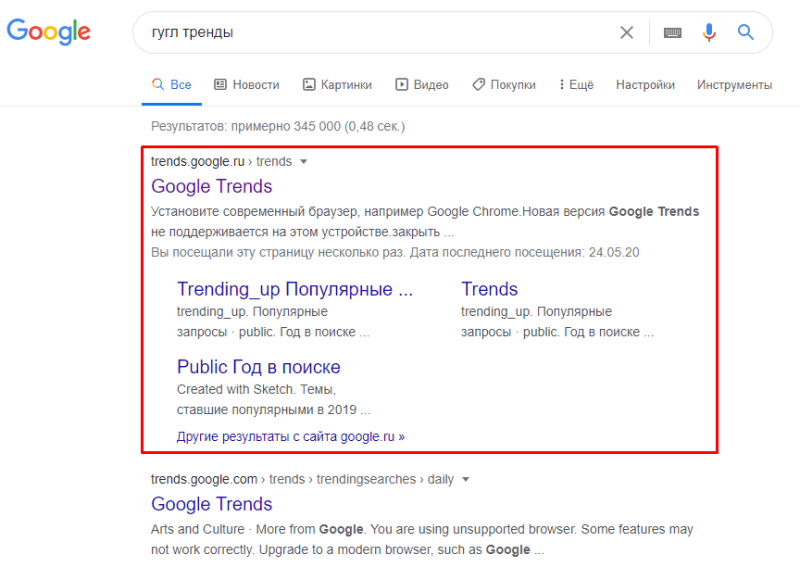
Task: Open the "Trending_up Популярные ..." sitelink
Action: pyautogui.click(x=294, y=289)
